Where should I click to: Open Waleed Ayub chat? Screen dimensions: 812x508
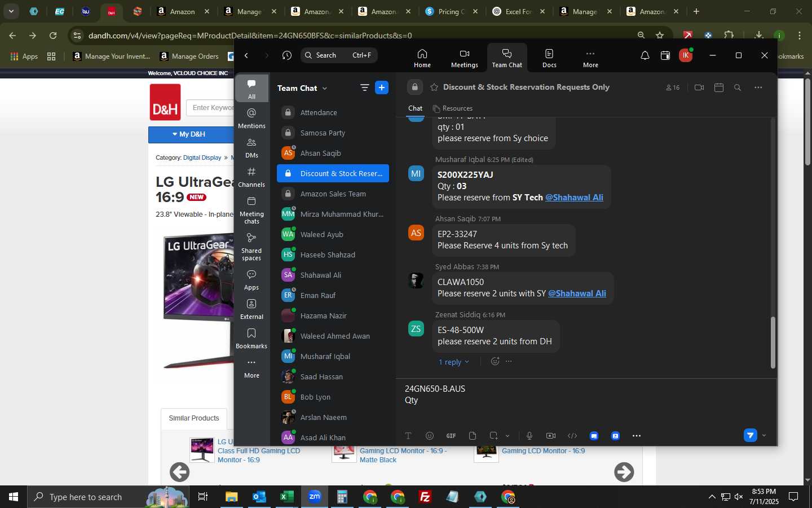tap(333, 234)
